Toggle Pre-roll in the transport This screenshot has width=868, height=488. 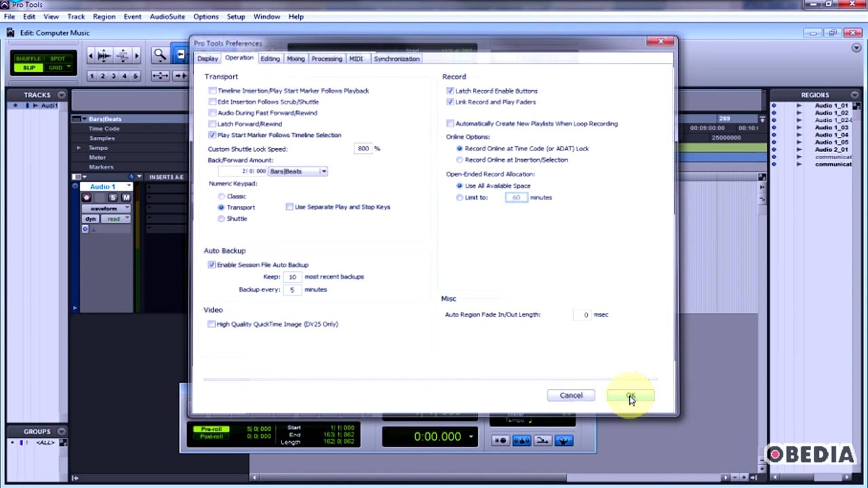(x=211, y=429)
